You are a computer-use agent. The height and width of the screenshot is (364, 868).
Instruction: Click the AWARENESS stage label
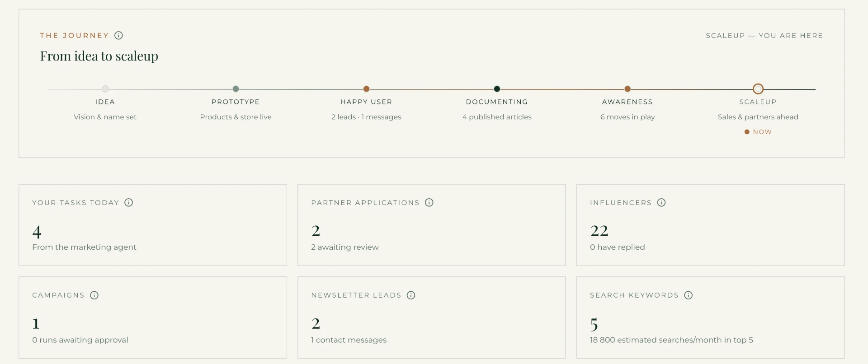pos(627,102)
